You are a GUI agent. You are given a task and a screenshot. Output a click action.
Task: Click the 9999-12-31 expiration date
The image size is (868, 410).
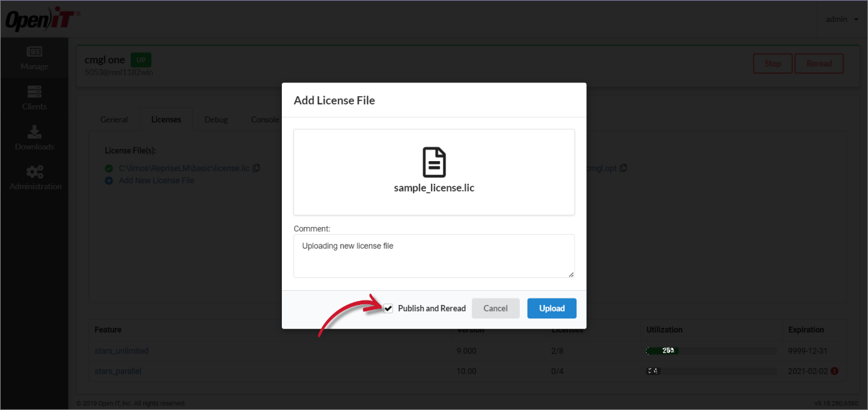click(x=806, y=351)
